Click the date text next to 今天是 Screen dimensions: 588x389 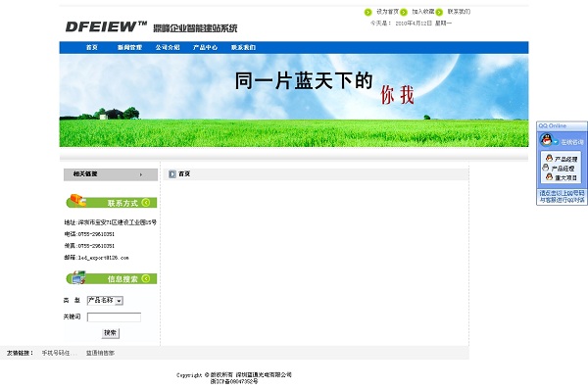[x=423, y=24]
